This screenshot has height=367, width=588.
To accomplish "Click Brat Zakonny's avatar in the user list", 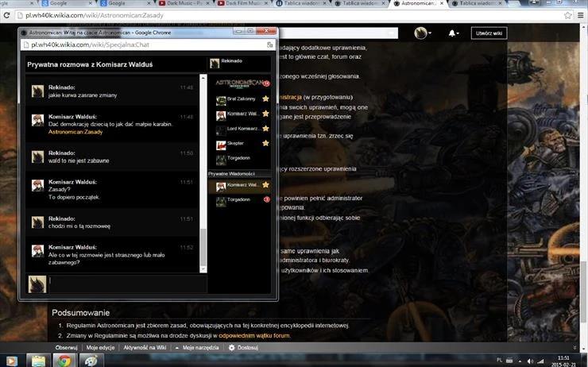I will [221, 100].
